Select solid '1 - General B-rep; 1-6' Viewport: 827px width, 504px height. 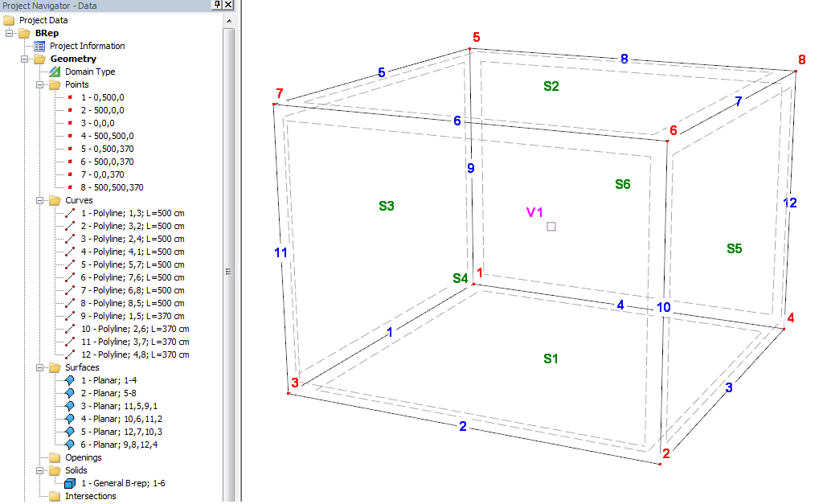pyautogui.click(x=123, y=483)
